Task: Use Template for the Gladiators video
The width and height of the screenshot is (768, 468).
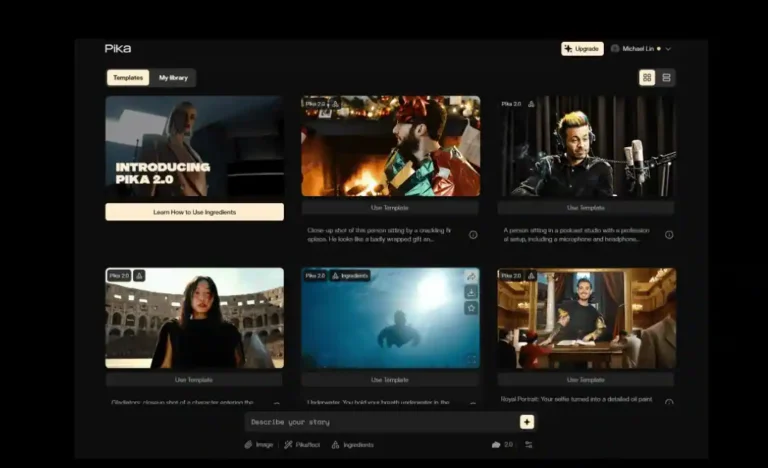Action: click(x=194, y=380)
